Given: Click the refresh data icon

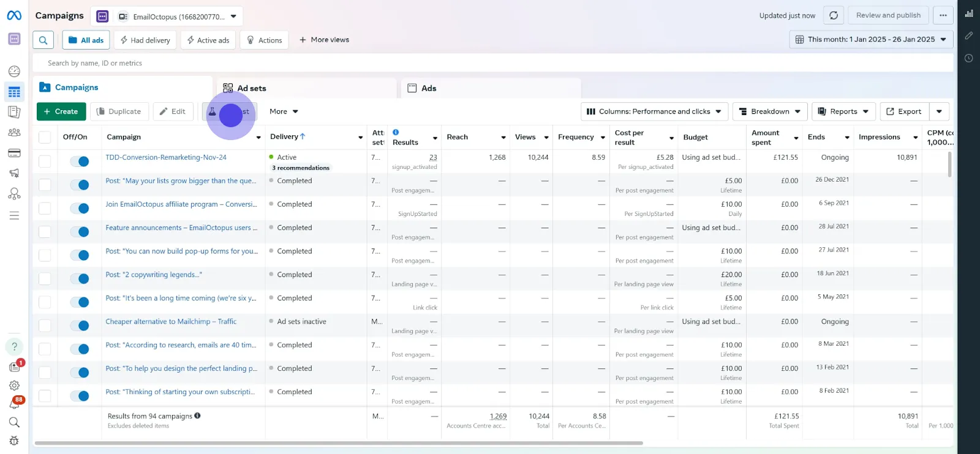Looking at the screenshot, I should tap(833, 15).
